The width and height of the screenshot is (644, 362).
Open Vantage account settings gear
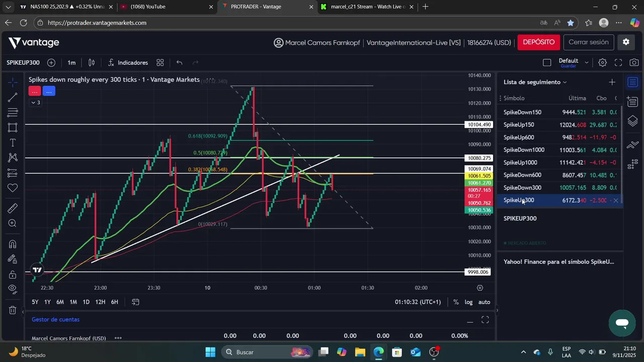(x=626, y=42)
